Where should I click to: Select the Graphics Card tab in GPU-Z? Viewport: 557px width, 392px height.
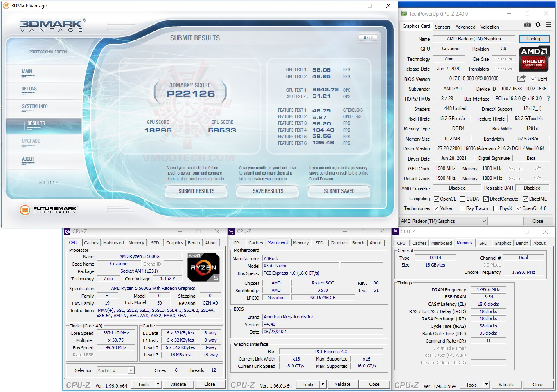416,26
